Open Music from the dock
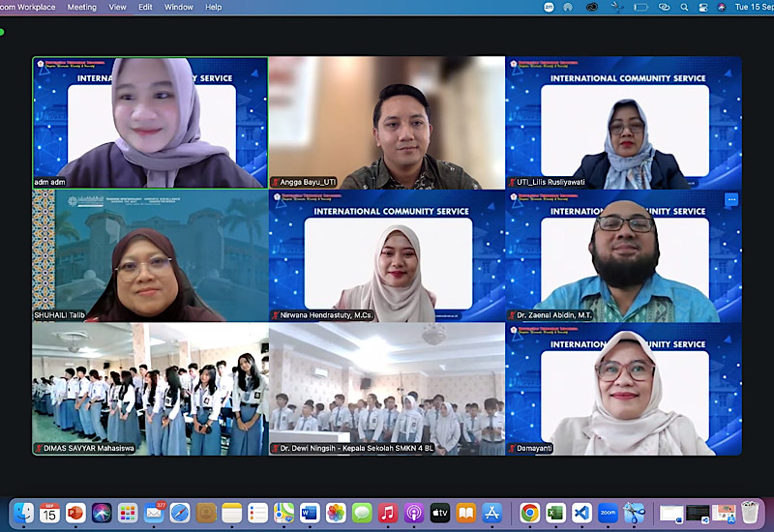Screen dimensions: 774x532 [388, 514]
